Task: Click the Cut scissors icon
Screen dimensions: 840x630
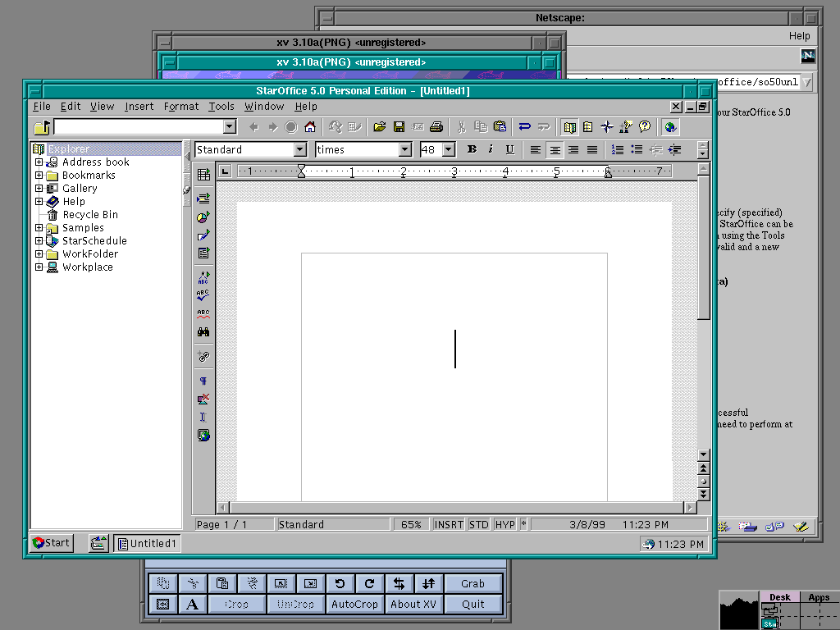Action: [461, 127]
